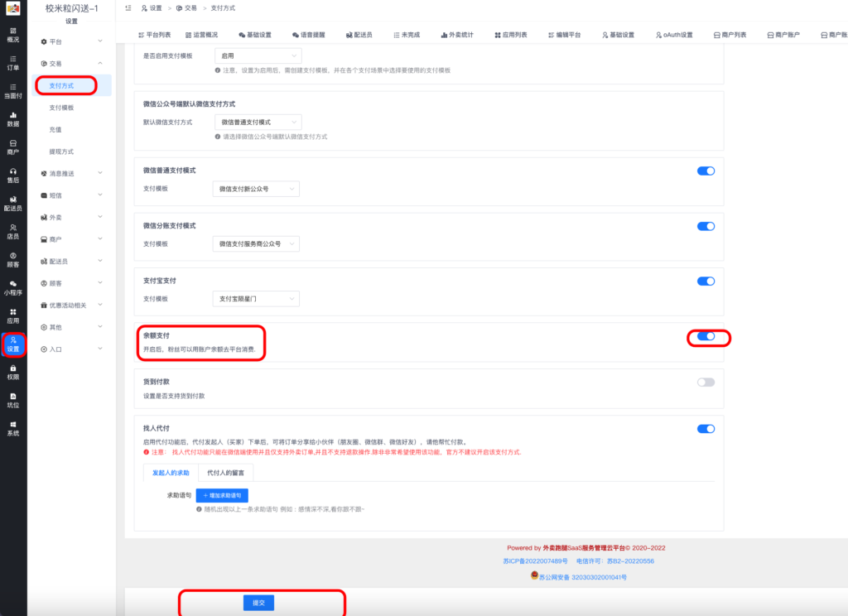Viewport: 848px width, 616px height.
Task: Click the 数据 data chart icon
Action: (x=13, y=118)
